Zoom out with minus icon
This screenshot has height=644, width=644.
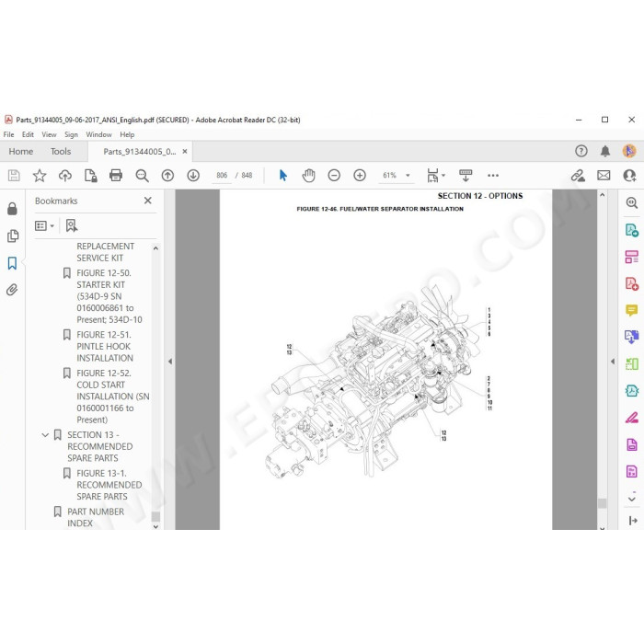(334, 176)
